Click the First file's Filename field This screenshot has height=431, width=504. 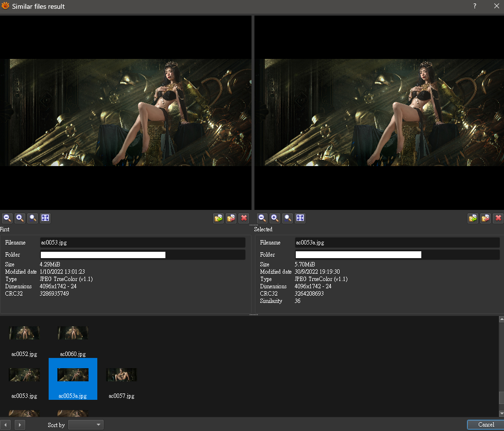143,243
